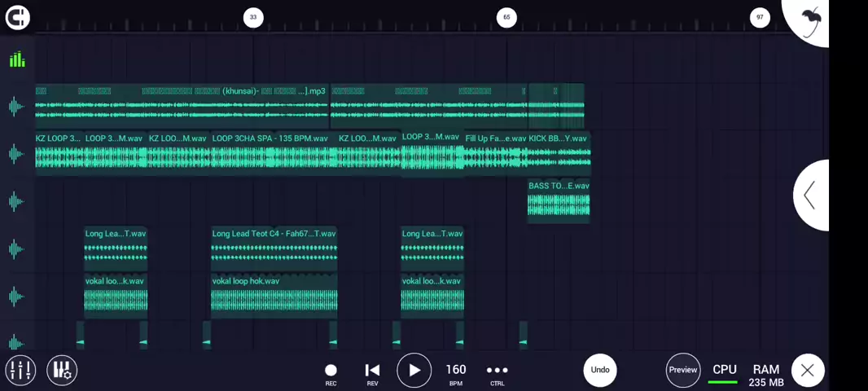Start recording with the REC button
The width and height of the screenshot is (868, 391).
pos(331,375)
